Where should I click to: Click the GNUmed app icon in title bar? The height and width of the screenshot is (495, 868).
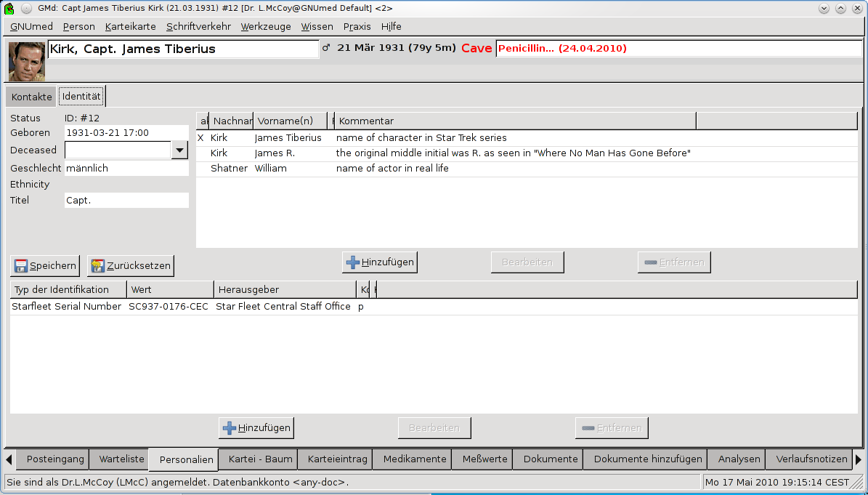[x=9, y=8]
